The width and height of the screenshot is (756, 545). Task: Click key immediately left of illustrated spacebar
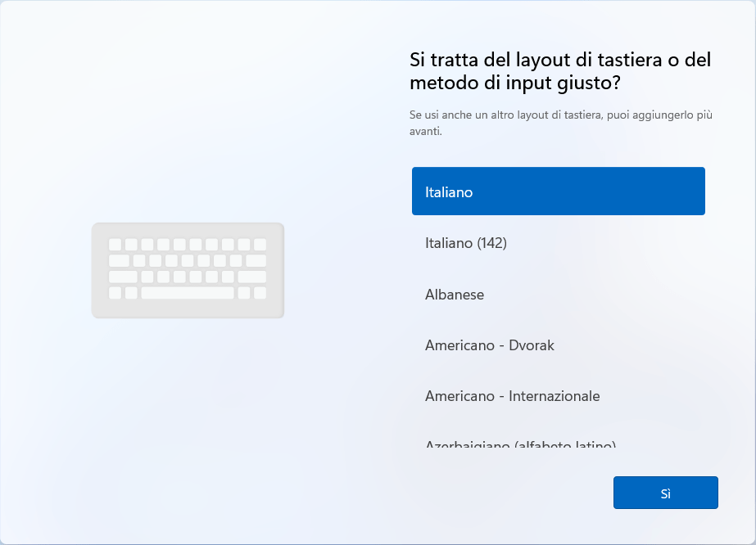[131, 293]
